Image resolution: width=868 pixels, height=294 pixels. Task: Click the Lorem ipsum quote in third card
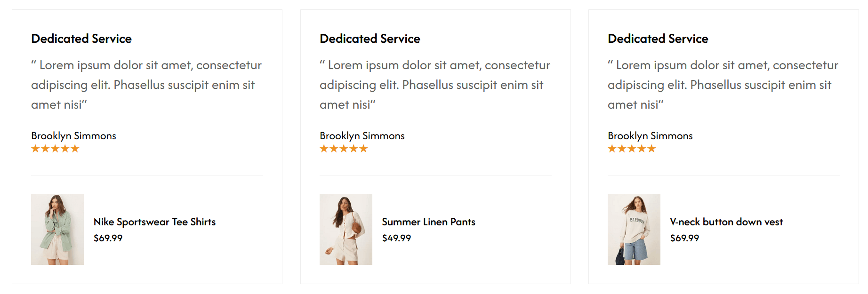click(723, 85)
